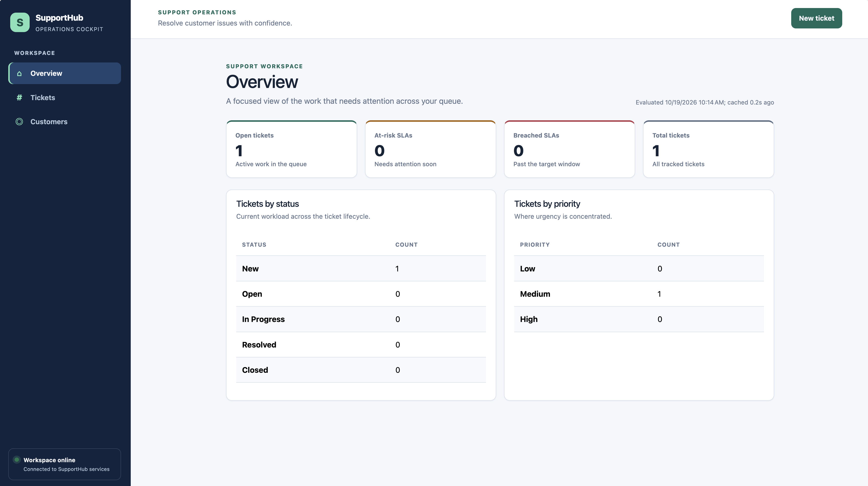Click 'Resolve customer issues with confidence' text
This screenshot has width=868, height=486.
click(225, 23)
